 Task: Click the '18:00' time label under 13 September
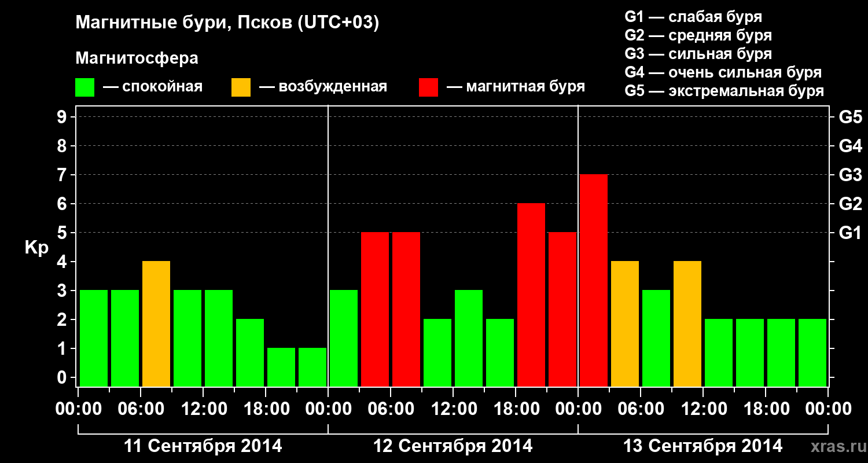(x=766, y=409)
